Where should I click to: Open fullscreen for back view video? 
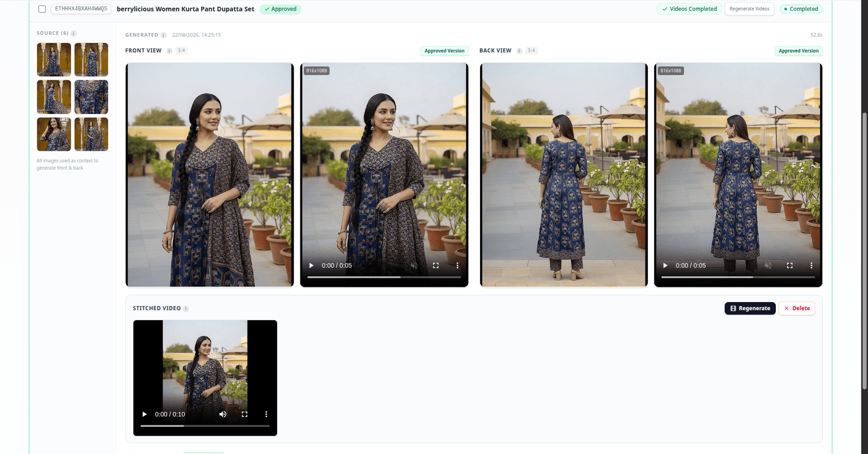[x=790, y=266]
